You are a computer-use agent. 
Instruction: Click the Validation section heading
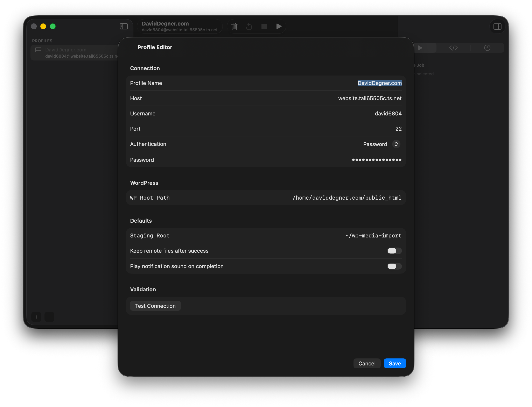coord(143,290)
